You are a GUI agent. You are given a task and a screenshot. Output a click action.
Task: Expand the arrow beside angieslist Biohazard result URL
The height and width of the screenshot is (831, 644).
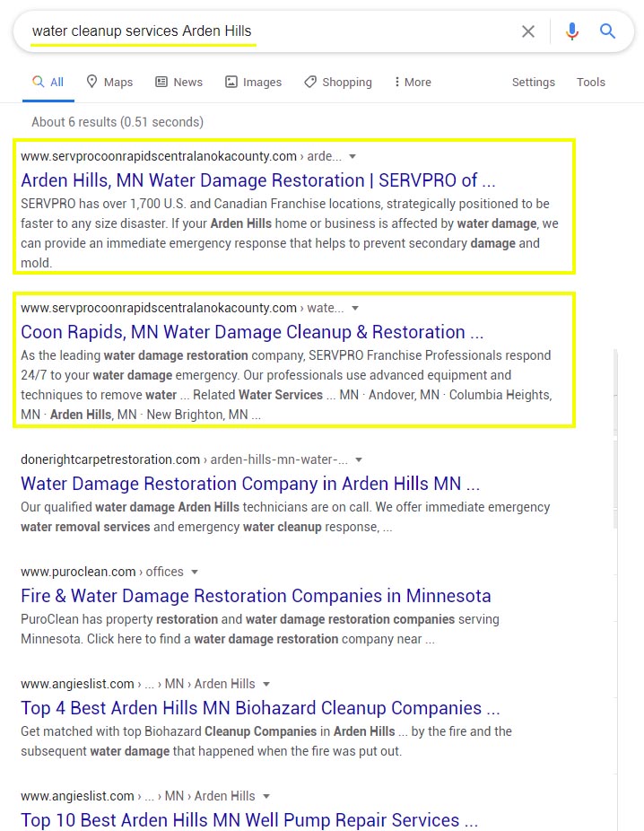tap(266, 685)
